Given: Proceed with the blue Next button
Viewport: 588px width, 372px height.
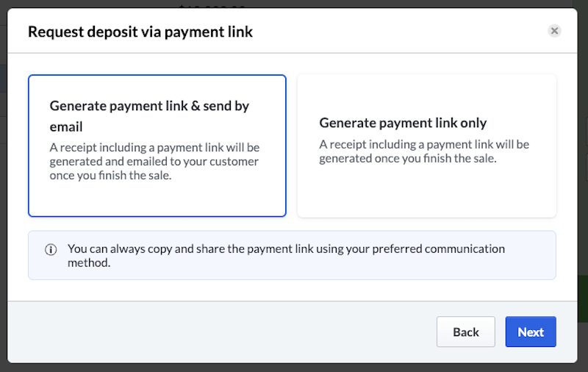Looking at the screenshot, I should (530, 332).
